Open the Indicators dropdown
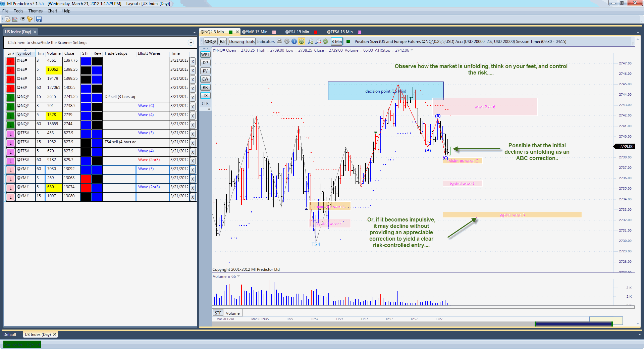The height and width of the screenshot is (349, 644). (x=266, y=42)
